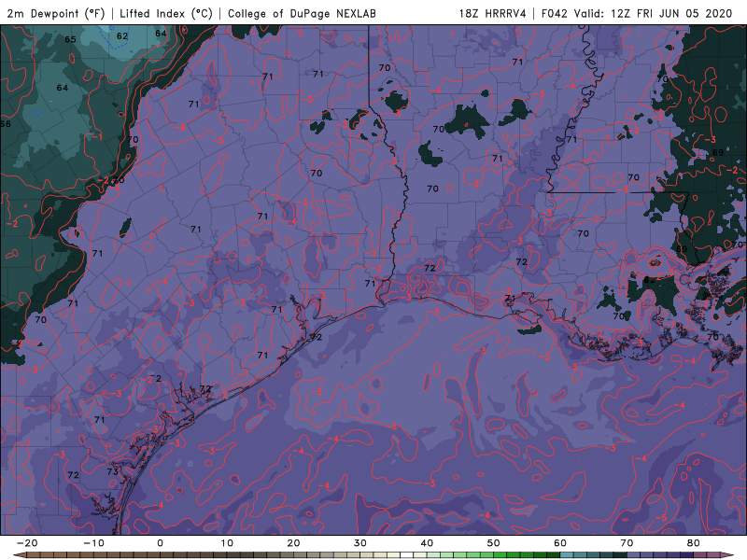Viewport: 747px width, 560px height.
Task: Click the "50" label on the color scale
Action: coord(494,543)
